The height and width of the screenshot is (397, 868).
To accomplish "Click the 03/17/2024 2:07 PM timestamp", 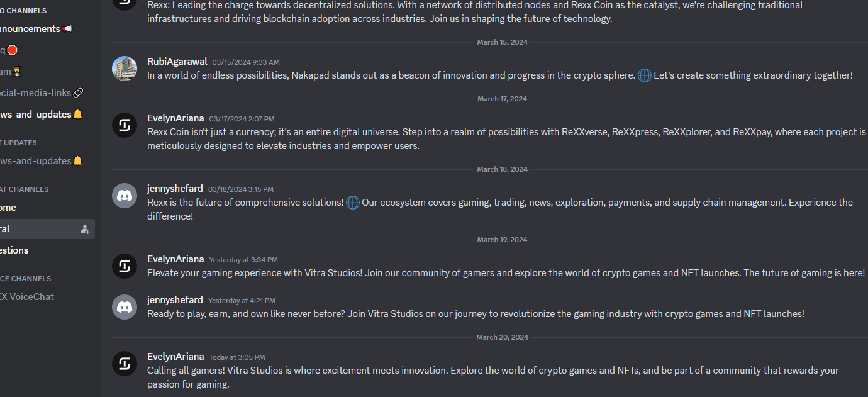I will point(242,119).
